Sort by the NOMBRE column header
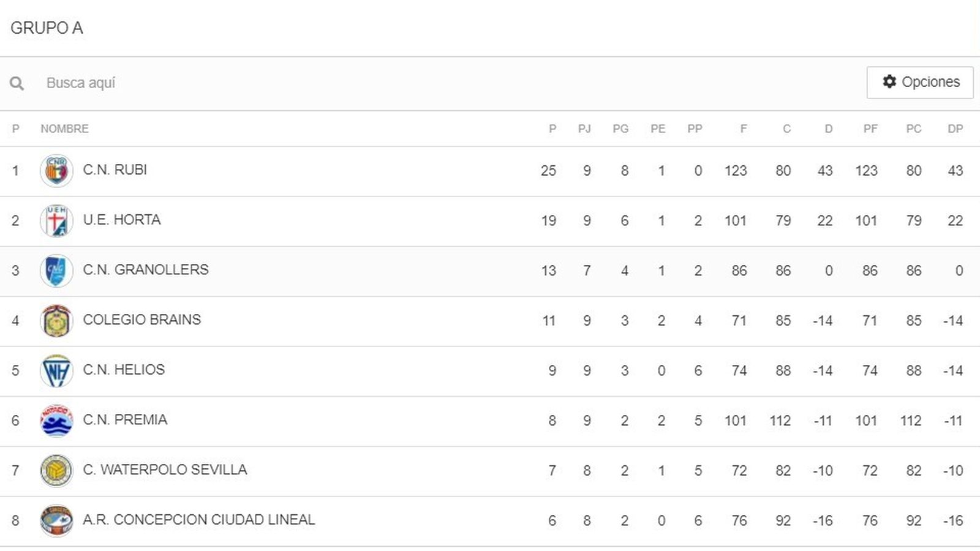980x551 pixels. click(x=64, y=129)
